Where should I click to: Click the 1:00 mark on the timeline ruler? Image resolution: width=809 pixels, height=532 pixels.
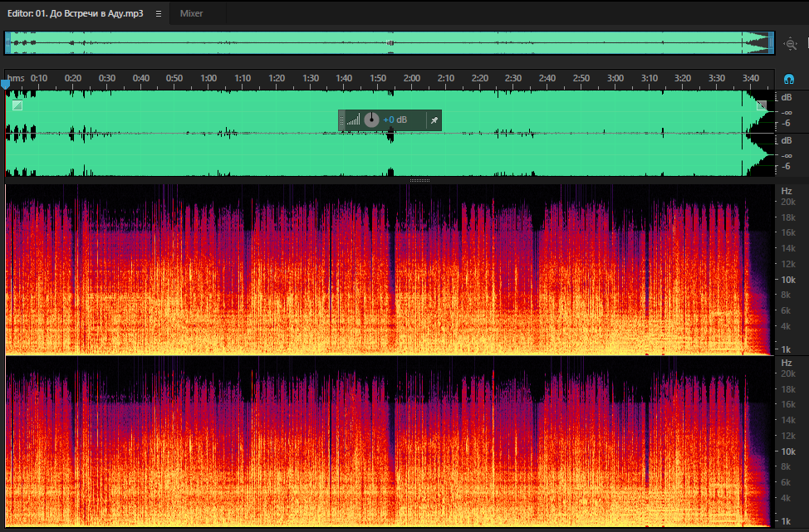208,78
